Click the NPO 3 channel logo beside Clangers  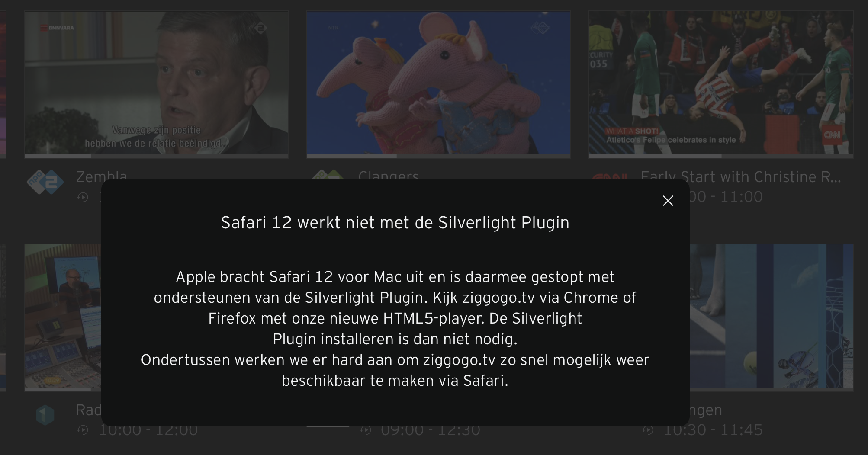pyautogui.click(x=328, y=175)
